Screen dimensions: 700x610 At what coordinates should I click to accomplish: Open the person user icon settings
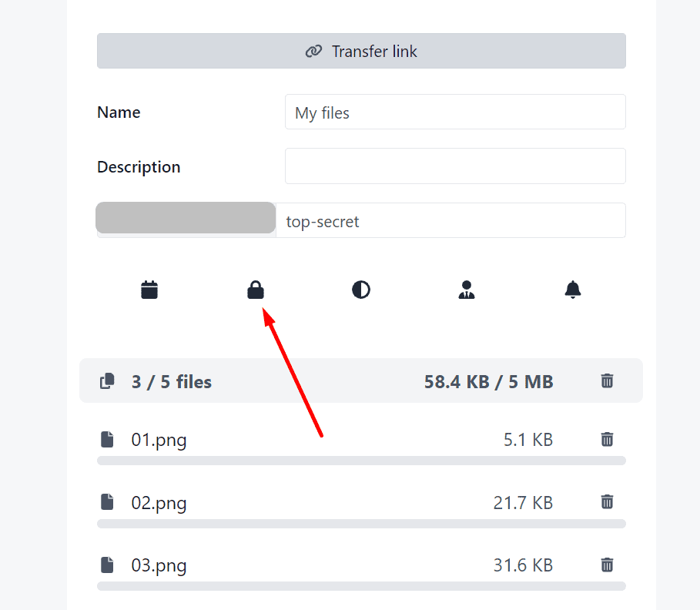pos(467,290)
